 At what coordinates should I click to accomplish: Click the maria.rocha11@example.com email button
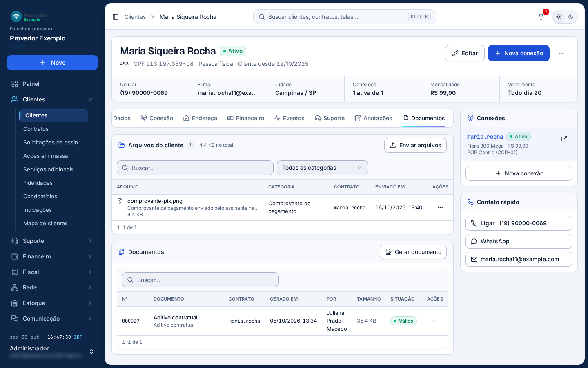519,259
